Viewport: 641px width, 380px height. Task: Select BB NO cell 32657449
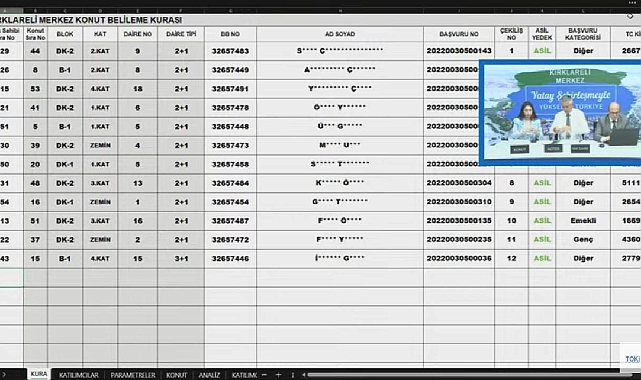coord(231,70)
